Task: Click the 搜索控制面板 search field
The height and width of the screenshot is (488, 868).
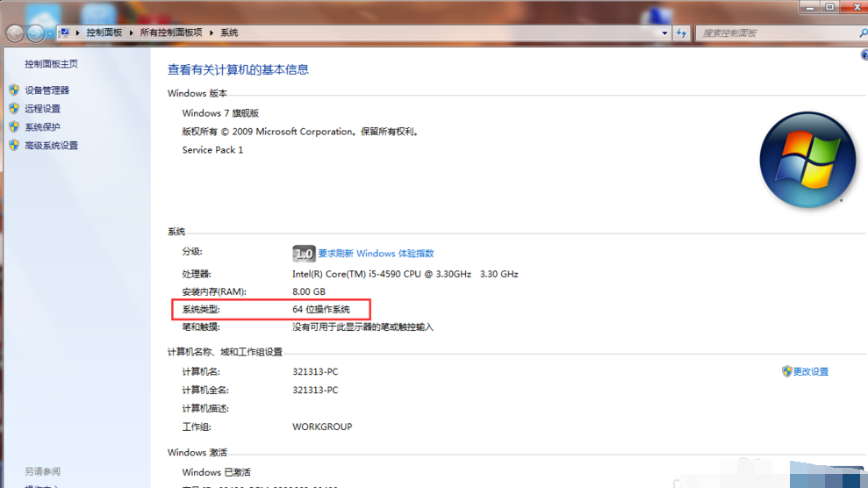Action: 771,33
